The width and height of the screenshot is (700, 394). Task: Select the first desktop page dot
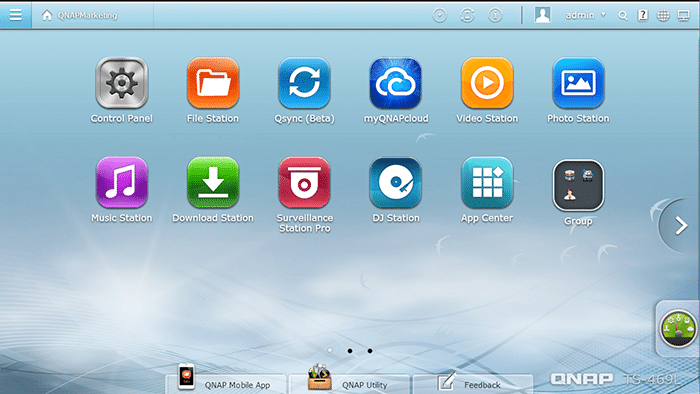(330, 351)
